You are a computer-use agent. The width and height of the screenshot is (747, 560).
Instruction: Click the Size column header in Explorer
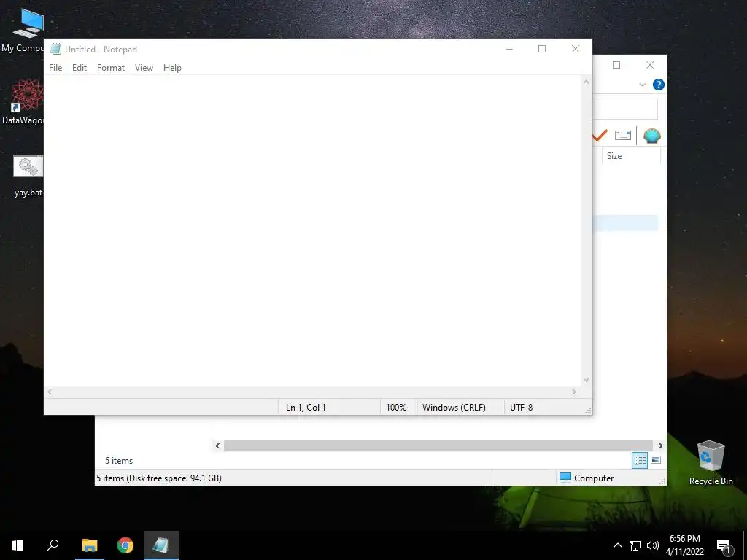pos(631,156)
